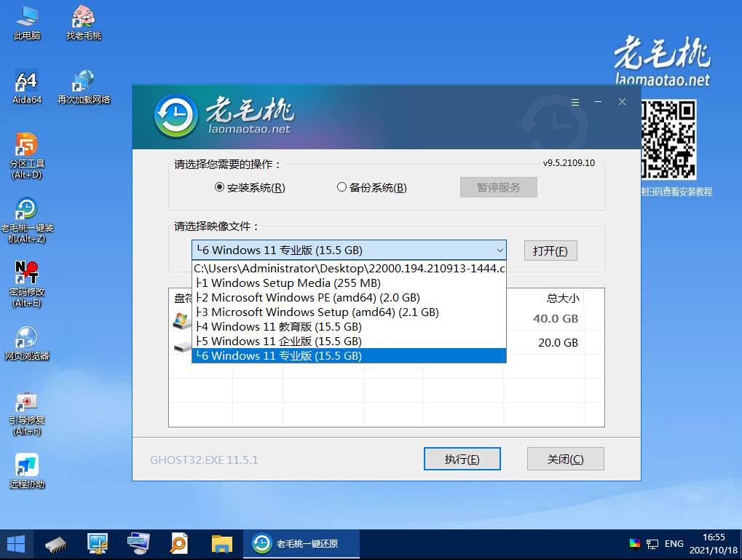Choose 3 Microsoft Windows Setup (amd64)
742x560 pixels.
coord(350,312)
